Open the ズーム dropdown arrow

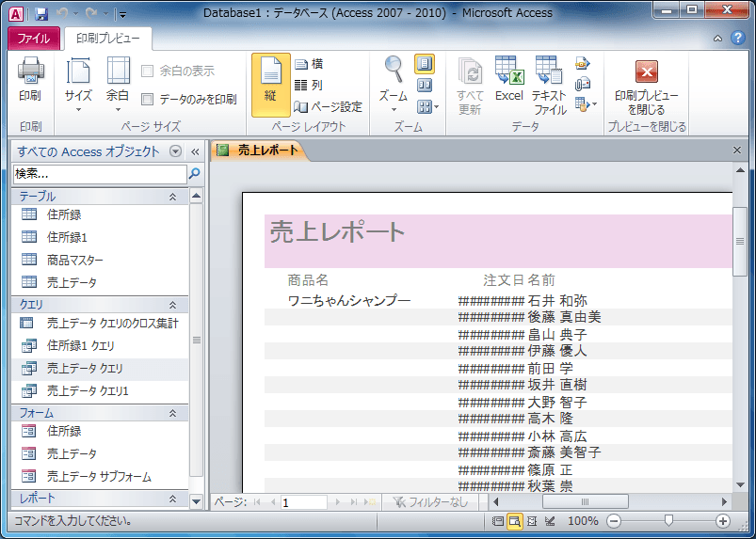pos(394,110)
